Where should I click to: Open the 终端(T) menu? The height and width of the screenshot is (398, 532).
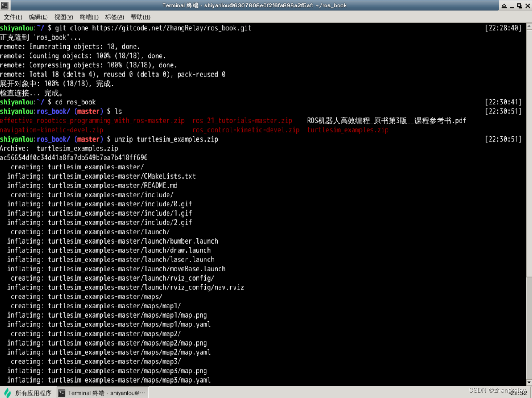click(x=89, y=17)
